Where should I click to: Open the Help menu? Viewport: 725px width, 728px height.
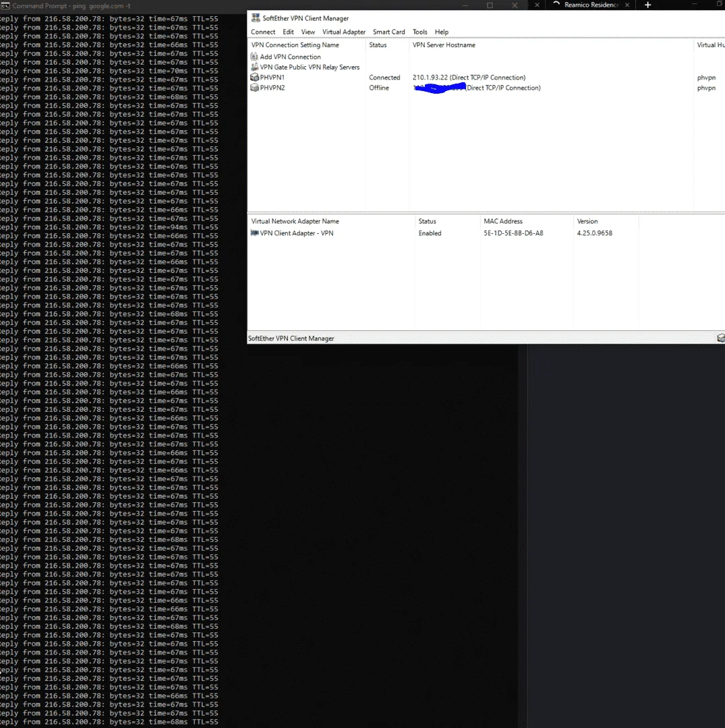point(442,32)
